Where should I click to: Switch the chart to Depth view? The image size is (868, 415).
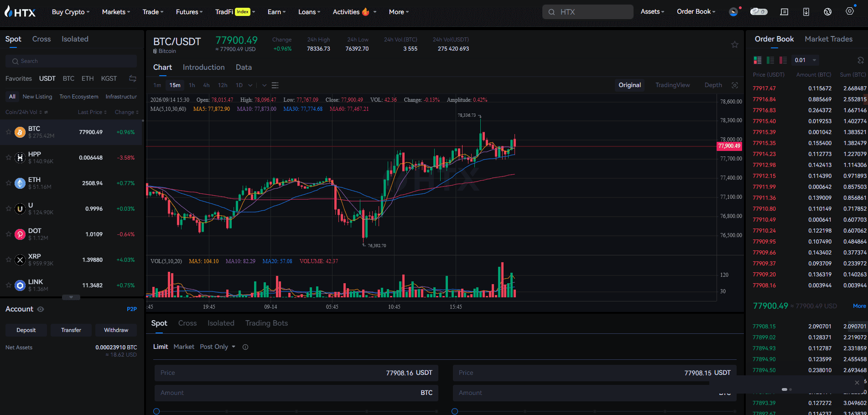pyautogui.click(x=713, y=85)
